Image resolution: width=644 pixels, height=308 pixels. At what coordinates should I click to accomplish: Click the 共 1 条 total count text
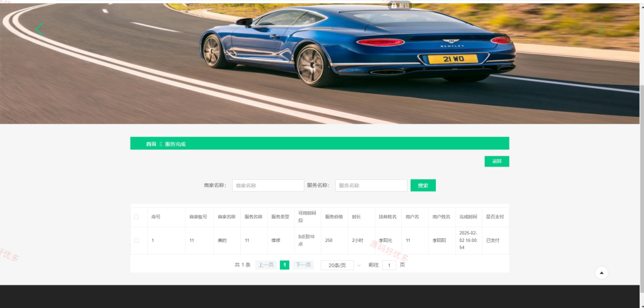point(242,265)
